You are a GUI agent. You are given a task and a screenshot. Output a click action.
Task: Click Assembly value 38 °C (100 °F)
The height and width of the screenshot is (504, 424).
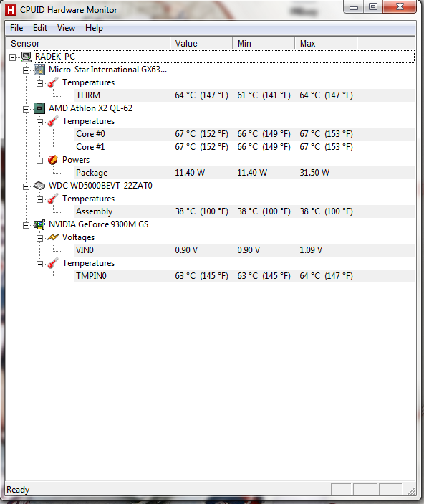[x=201, y=211]
